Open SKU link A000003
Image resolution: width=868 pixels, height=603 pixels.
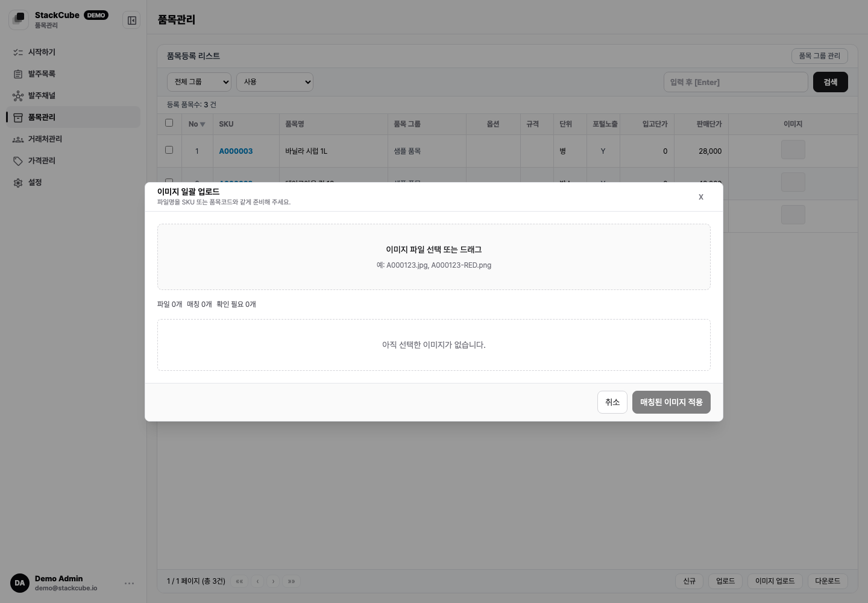(x=236, y=151)
